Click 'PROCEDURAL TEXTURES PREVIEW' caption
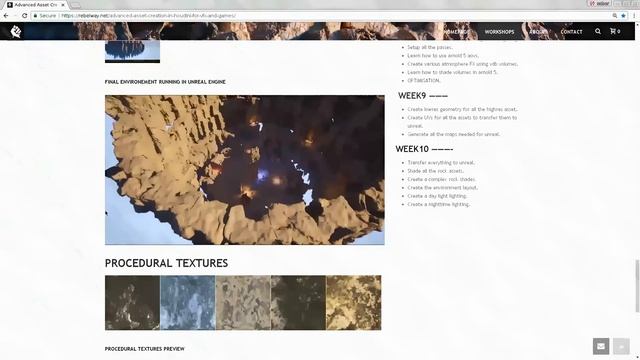Screen dimensions: 640x360 pos(144,349)
